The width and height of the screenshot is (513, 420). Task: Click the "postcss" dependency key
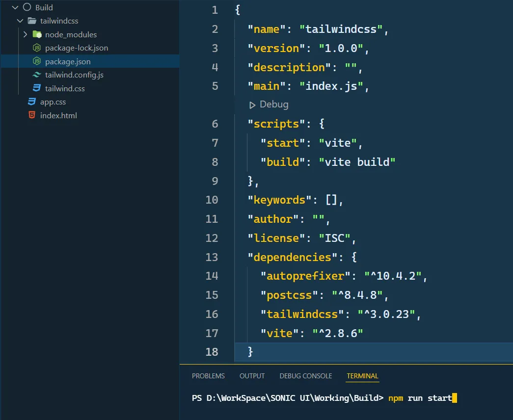point(289,295)
